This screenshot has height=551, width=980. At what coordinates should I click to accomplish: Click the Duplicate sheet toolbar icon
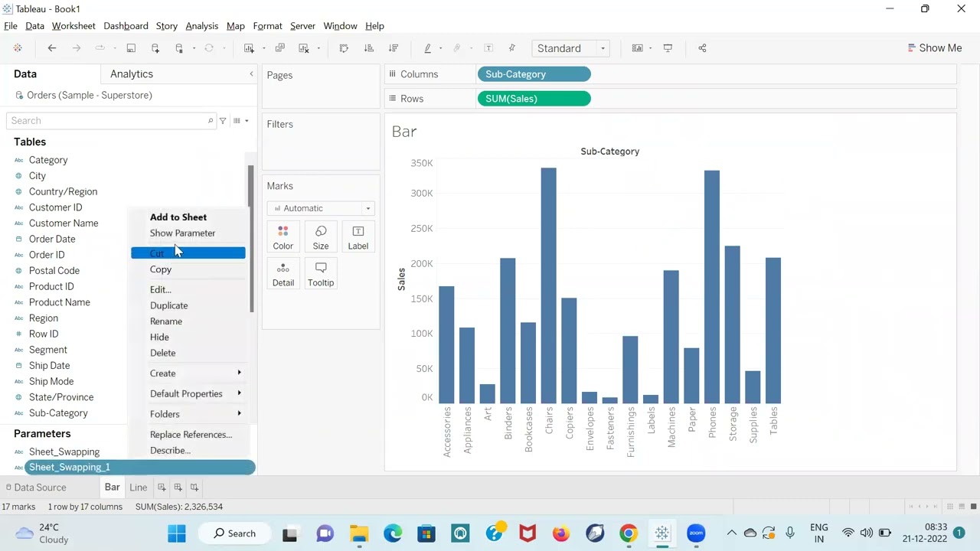tap(279, 48)
